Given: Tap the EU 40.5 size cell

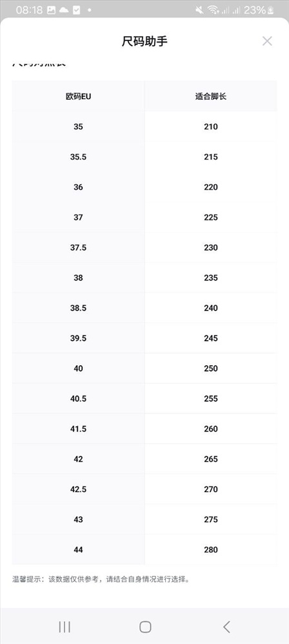Looking at the screenshot, I should click(78, 399).
